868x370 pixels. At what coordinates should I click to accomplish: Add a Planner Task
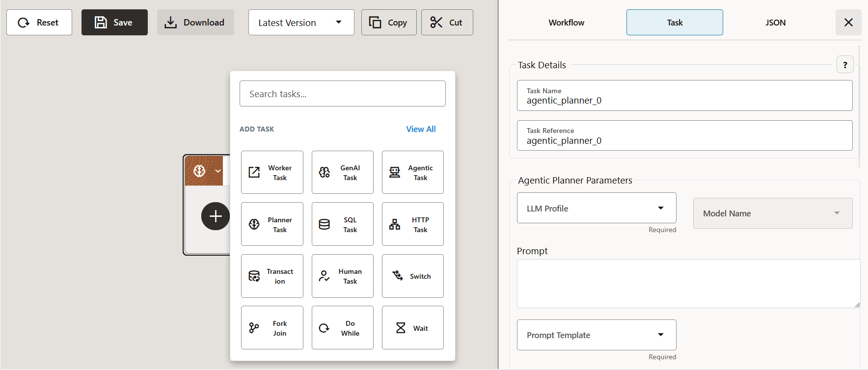point(272,224)
